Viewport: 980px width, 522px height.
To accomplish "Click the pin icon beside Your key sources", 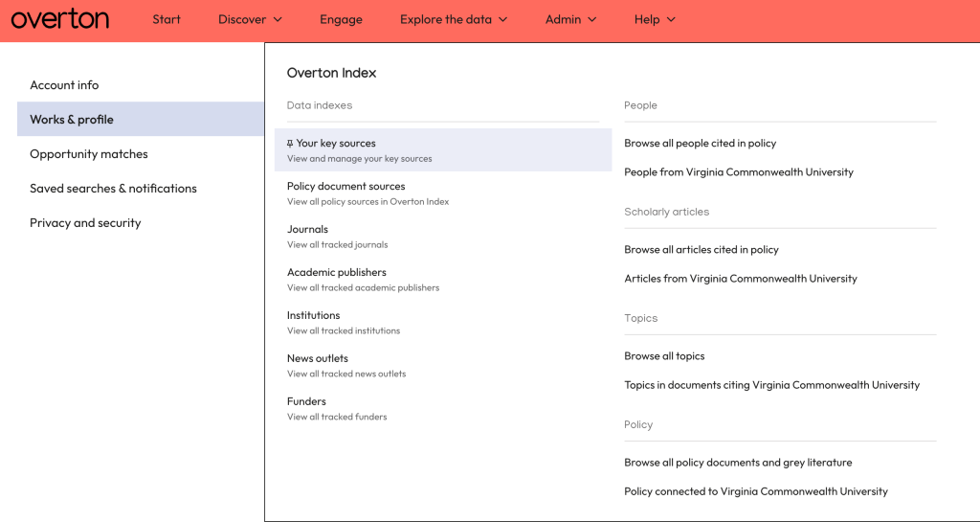I will (x=290, y=144).
